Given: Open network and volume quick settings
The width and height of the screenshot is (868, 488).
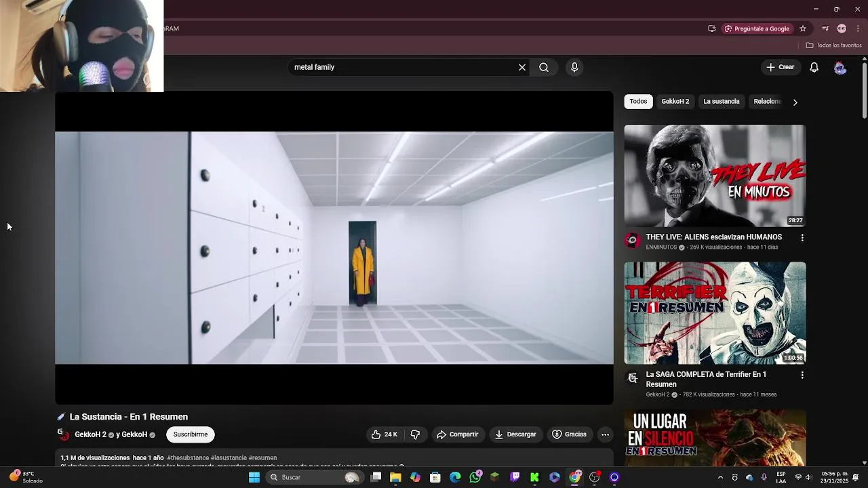Looking at the screenshot, I should click(x=803, y=477).
